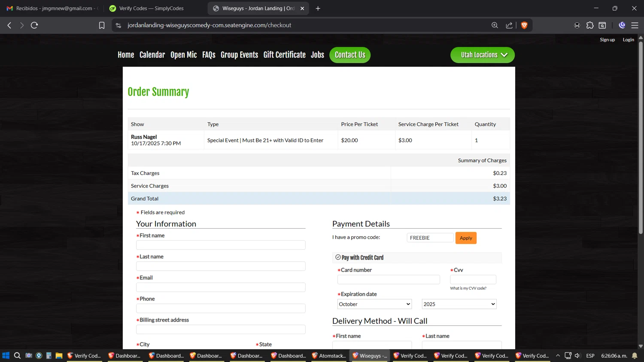The height and width of the screenshot is (362, 644).
Task: Click the promo code input field
Action: [x=430, y=238]
